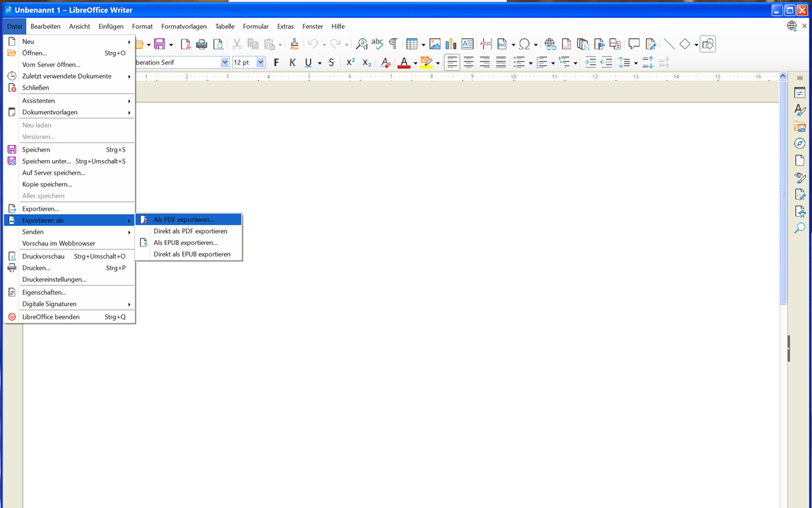812x508 pixels.
Task: Click the Insert Chart icon
Action: [x=451, y=44]
